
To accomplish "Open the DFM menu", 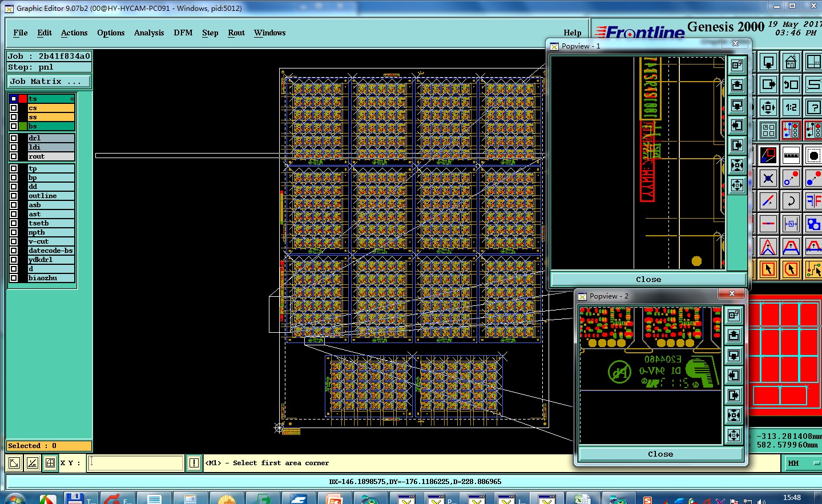I will coord(183,33).
